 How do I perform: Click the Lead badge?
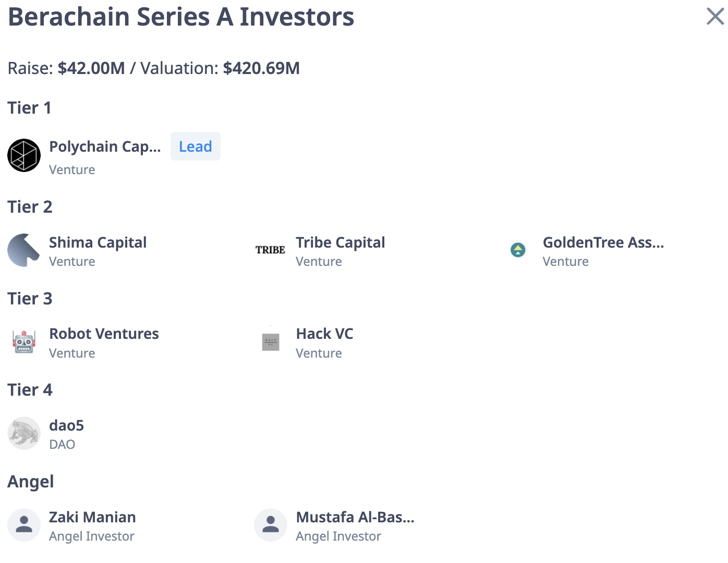(x=196, y=146)
